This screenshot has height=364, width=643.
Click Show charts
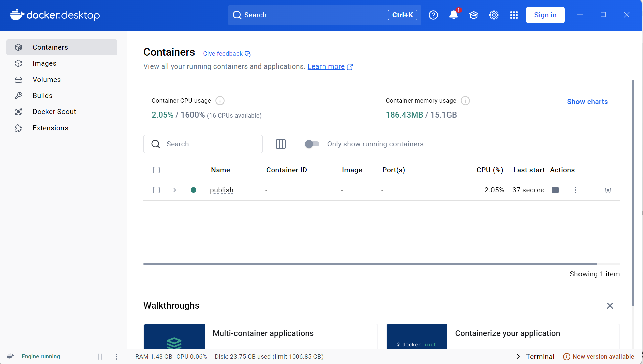588,102
